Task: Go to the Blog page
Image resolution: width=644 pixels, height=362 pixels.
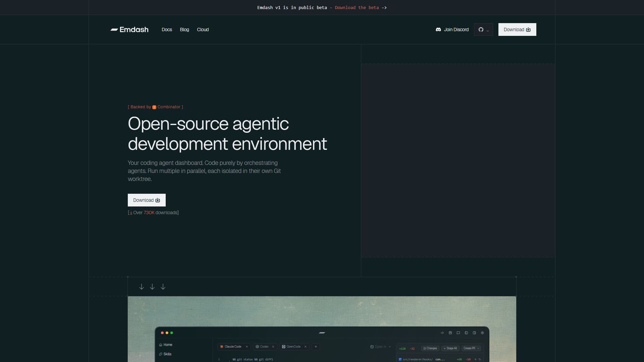Action: [184, 29]
